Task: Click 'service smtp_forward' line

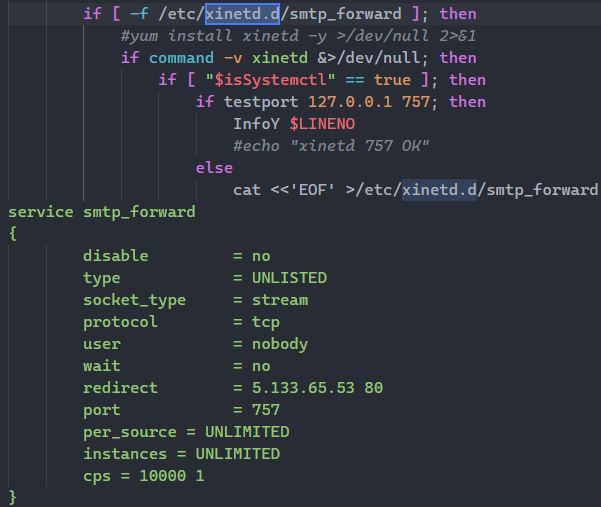Action: click(102, 212)
